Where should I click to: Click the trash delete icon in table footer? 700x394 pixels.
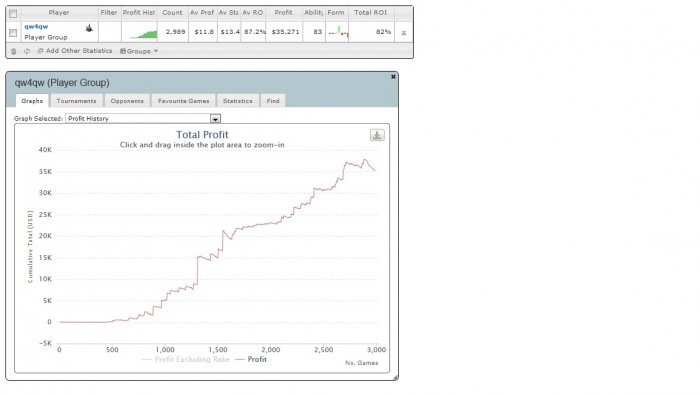click(x=13, y=51)
